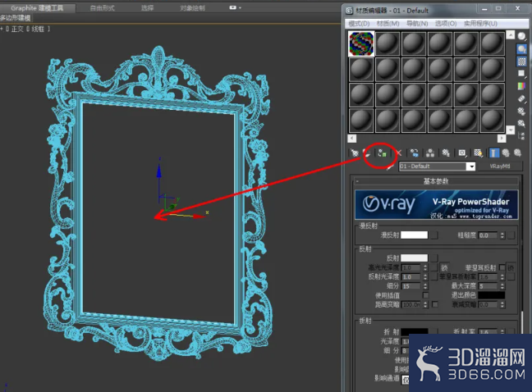Toggle 距离变暗 checkbox
Viewport: 532px width, 392px height.
434,304
